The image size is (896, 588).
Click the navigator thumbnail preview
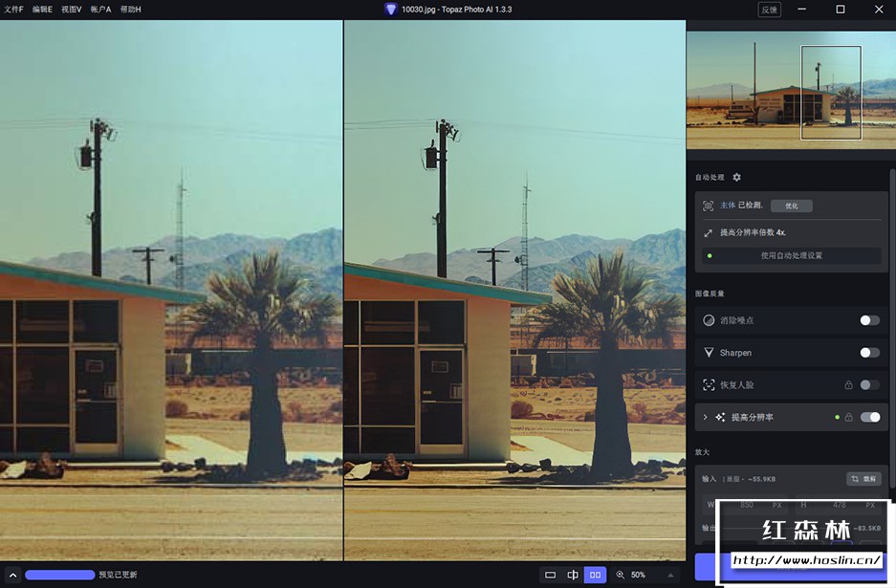[791, 90]
